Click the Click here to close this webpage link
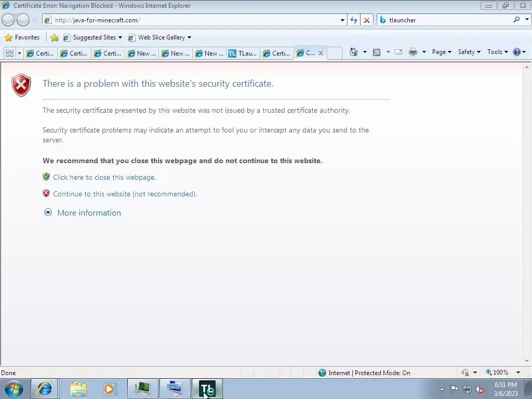Image resolution: width=532 pixels, height=399 pixels. [x=104, y=177]
